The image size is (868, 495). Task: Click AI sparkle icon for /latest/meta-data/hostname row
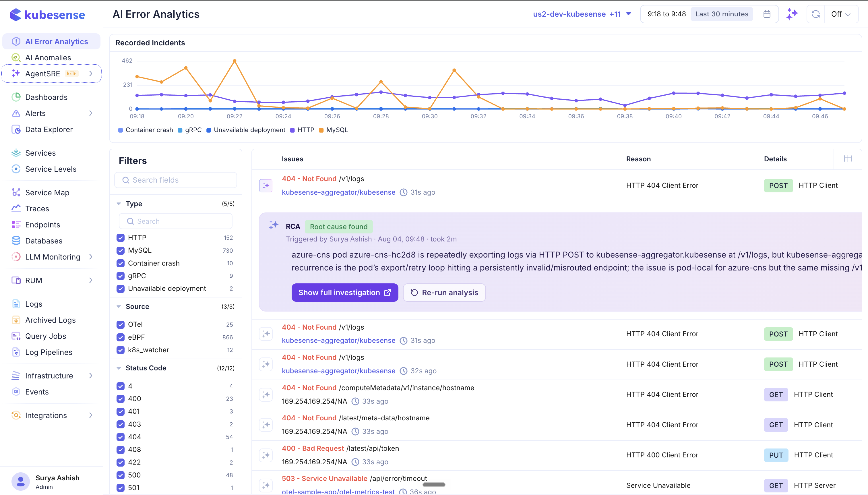point(266,425)
